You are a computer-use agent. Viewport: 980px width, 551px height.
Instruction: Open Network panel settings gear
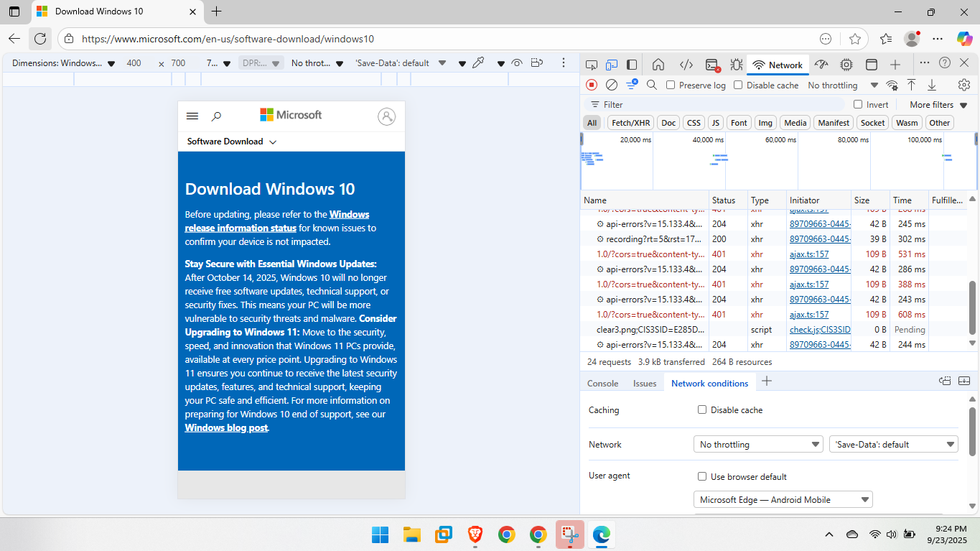pos(964,85)
